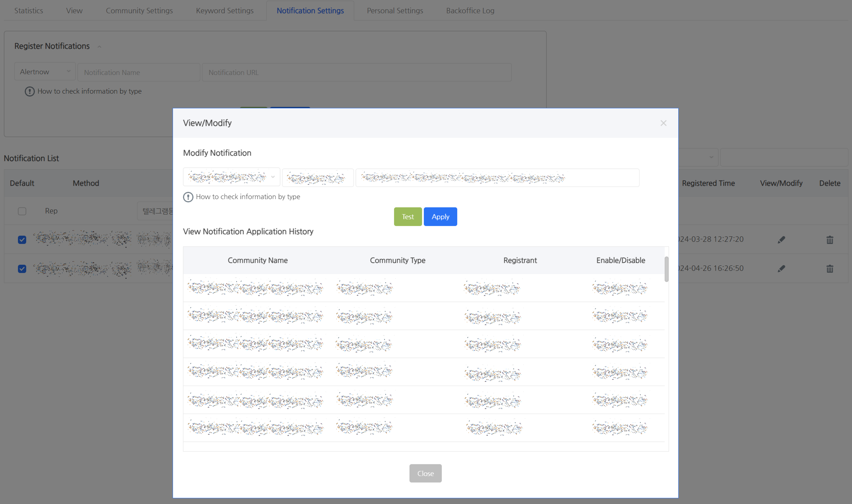Open notification type dropdown in Modify Notification
The height and width of the screenshot is (504, 852).
(x=231, y=177)
